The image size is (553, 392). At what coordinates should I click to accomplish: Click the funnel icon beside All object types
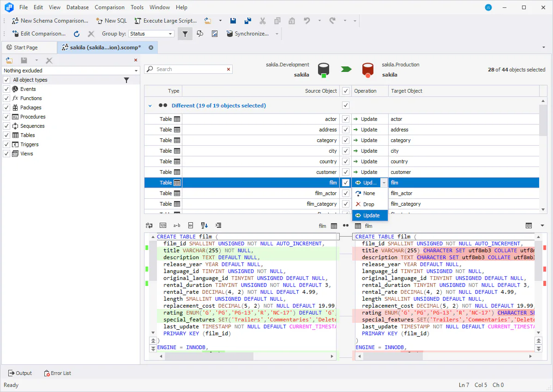(126, 80)
